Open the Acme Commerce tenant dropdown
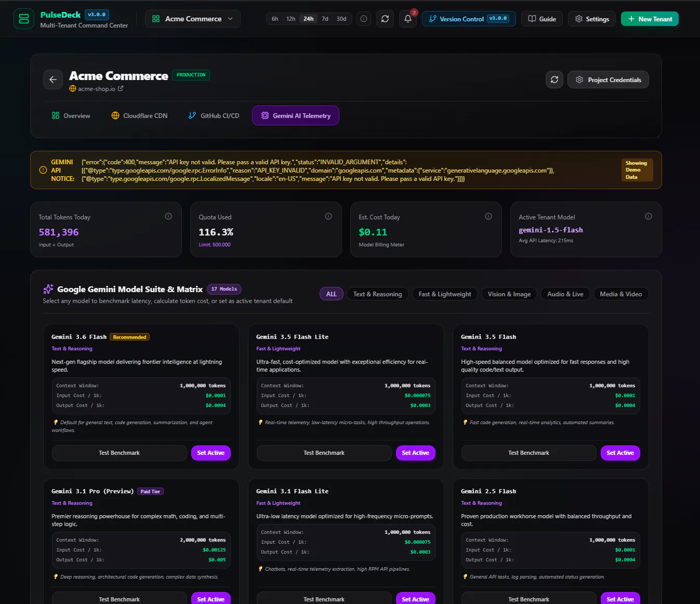The image size is (700, 604). click(x=193, y=19)
